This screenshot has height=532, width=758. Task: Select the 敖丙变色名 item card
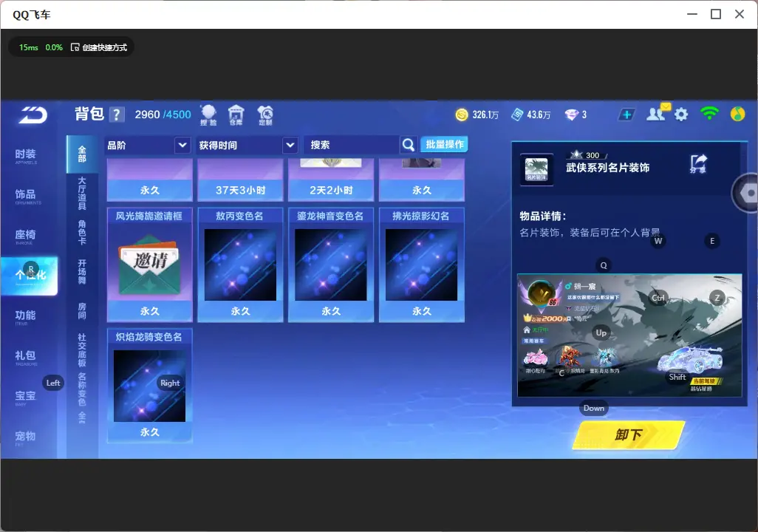[x=240, y=265]
